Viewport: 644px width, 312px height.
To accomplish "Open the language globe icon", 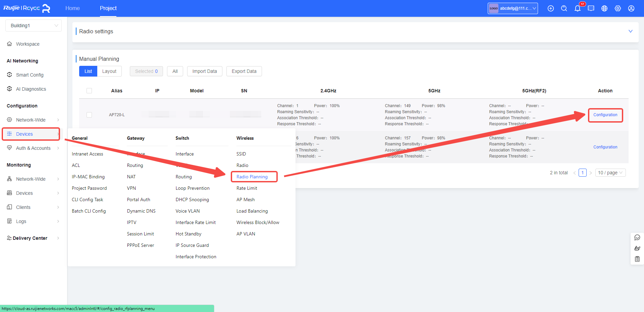I will 604,8.
